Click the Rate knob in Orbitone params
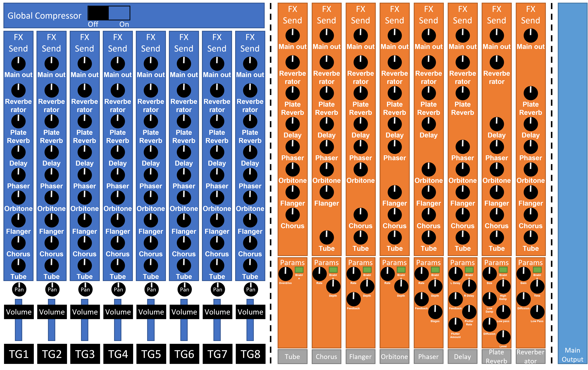This screenshot has height=370, width=588. tap(388, 274)
